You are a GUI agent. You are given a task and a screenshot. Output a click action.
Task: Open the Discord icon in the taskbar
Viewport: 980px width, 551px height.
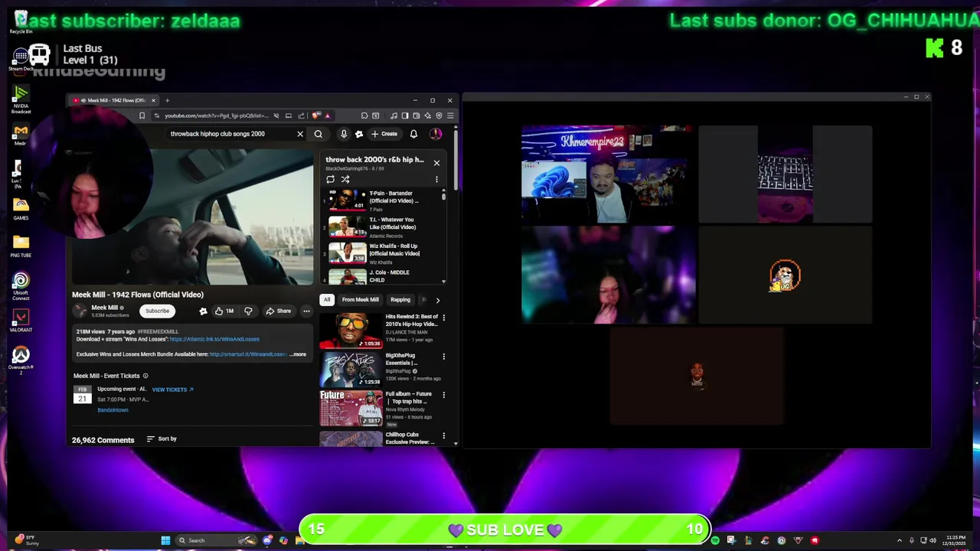tap(267, 540)
